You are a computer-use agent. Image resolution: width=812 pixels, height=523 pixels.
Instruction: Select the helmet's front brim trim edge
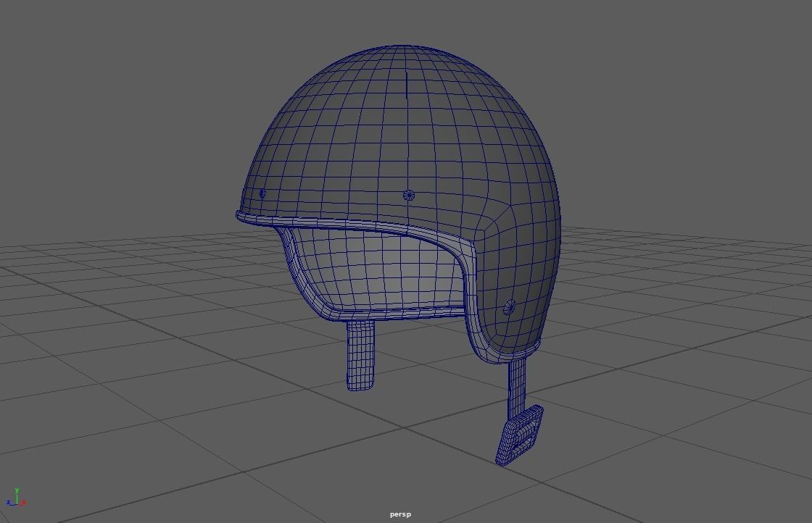pos(357,225)
